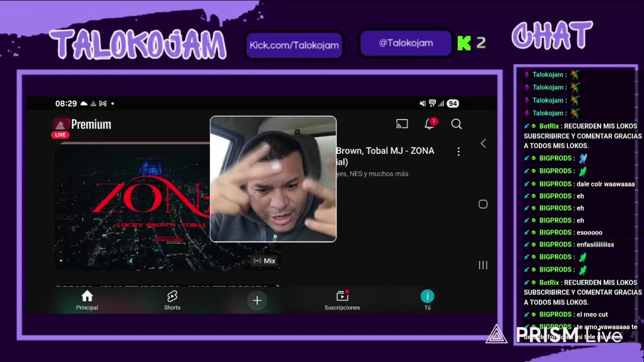Screen dimensions: 644x362
Task: Tap the Android home square button
Action: [483, 204]
